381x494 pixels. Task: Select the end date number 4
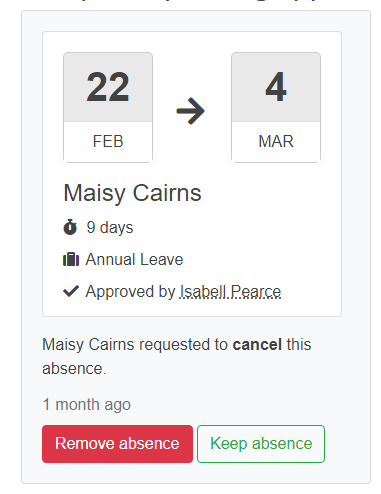(x=276, y=87)
